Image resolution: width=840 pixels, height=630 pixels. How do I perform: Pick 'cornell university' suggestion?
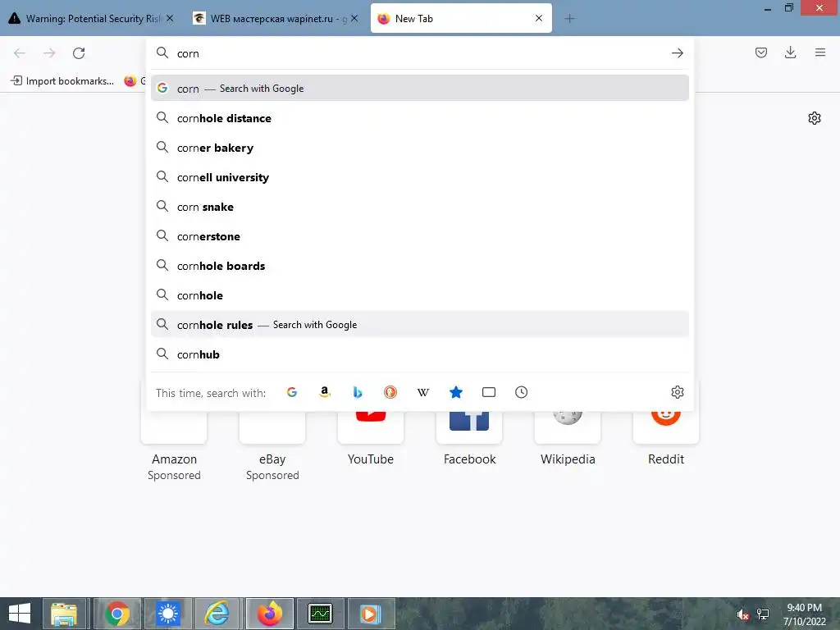point(420,177)
